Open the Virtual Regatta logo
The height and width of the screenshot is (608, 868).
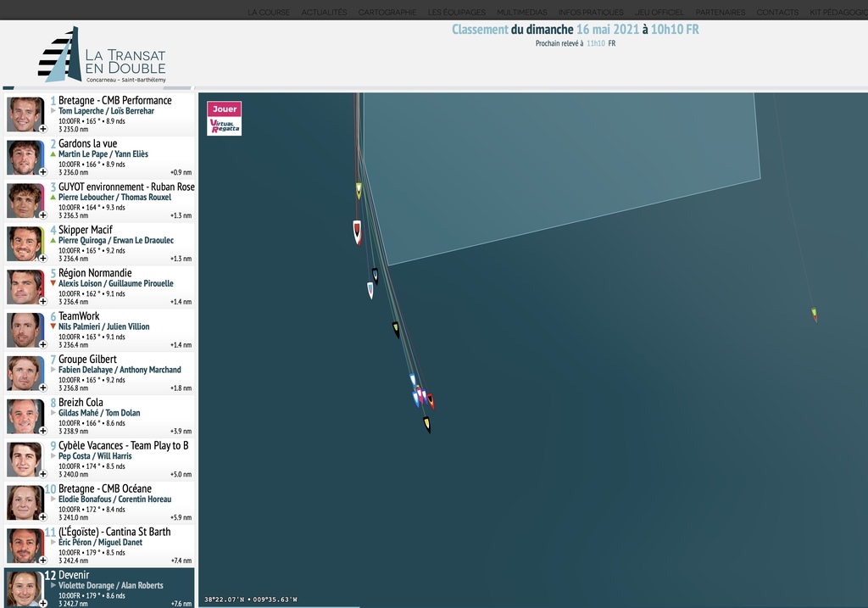224,126
